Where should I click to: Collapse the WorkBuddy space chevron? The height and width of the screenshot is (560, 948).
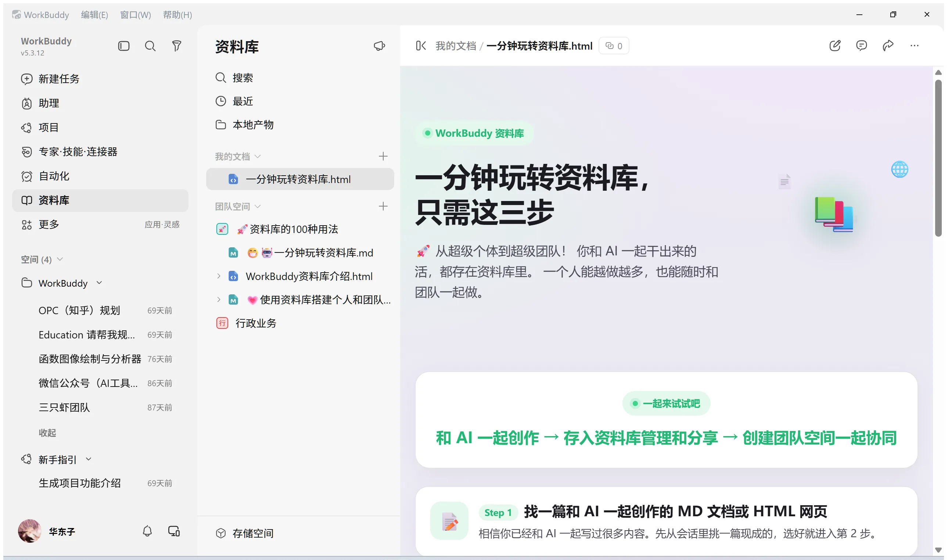[x=99, y=283]
